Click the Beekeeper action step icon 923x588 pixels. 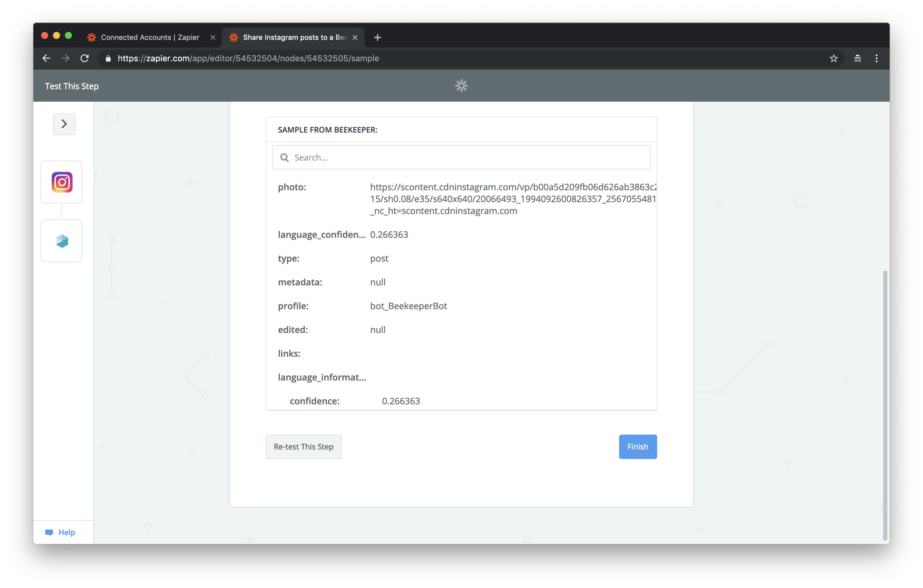(x=61, y=241)
